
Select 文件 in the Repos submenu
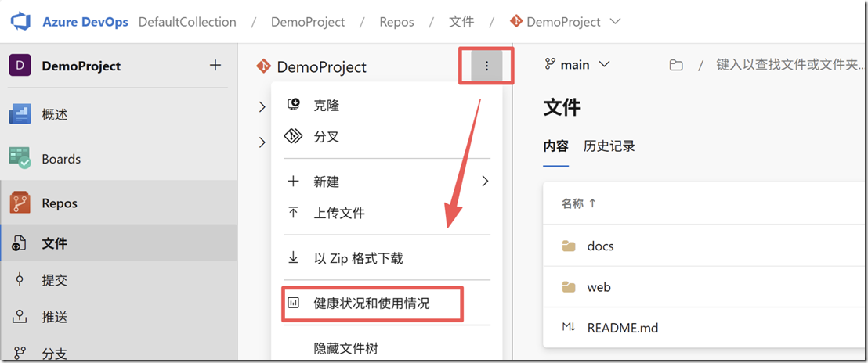[x=118, y=243]
